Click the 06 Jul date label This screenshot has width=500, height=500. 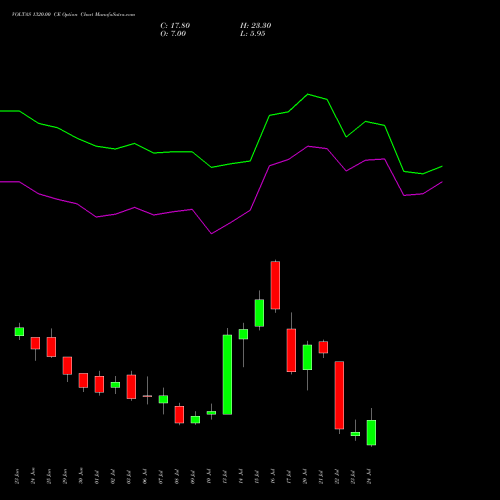tap(145, 476)
